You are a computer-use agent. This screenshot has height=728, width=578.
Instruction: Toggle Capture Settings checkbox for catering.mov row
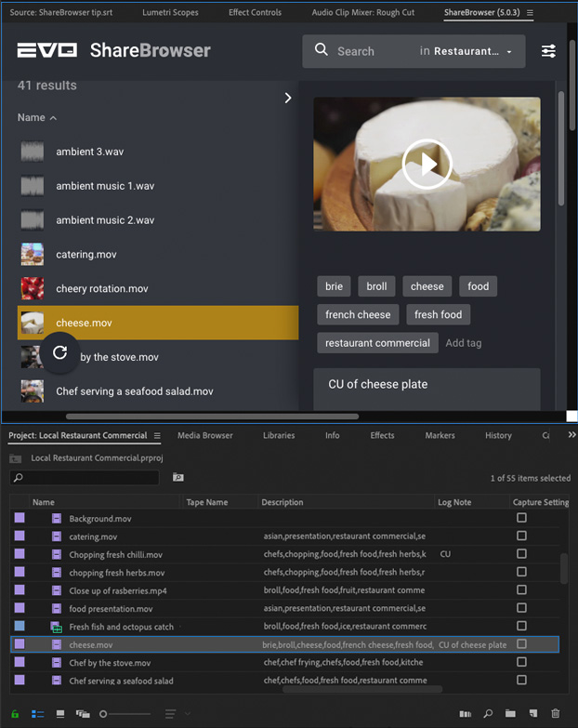pyautogui.click(x=521, y=536)
